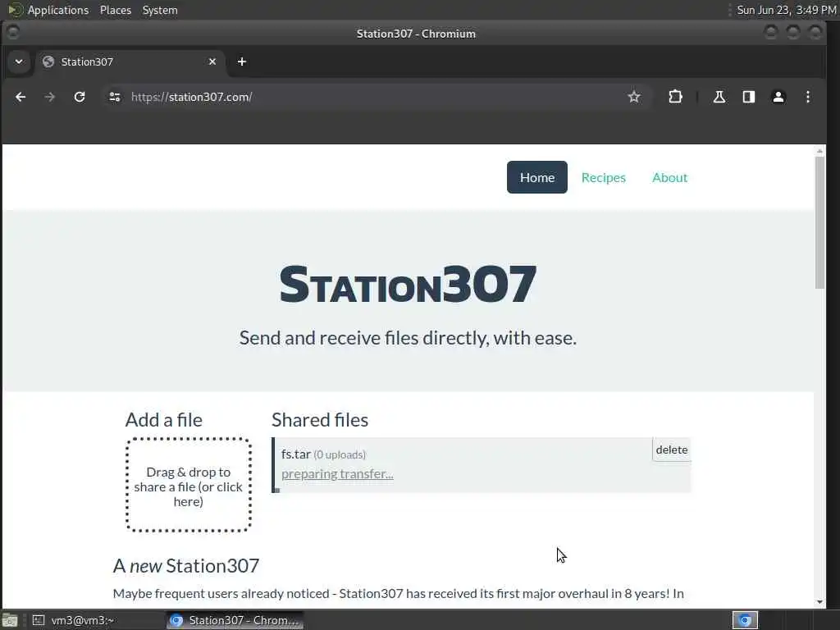
Task: Click the scrollbar down arrow
Action: (x=819, y=602)
